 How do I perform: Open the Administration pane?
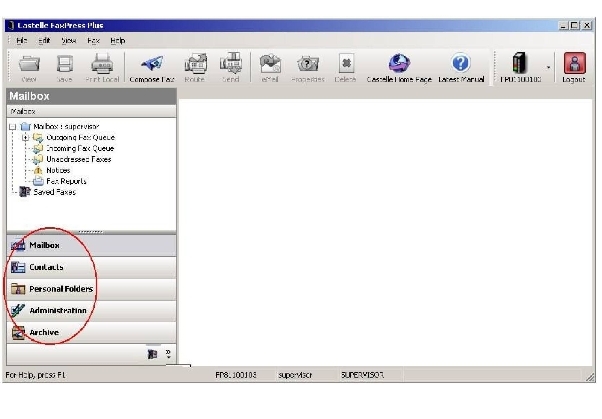pos(57,311)
